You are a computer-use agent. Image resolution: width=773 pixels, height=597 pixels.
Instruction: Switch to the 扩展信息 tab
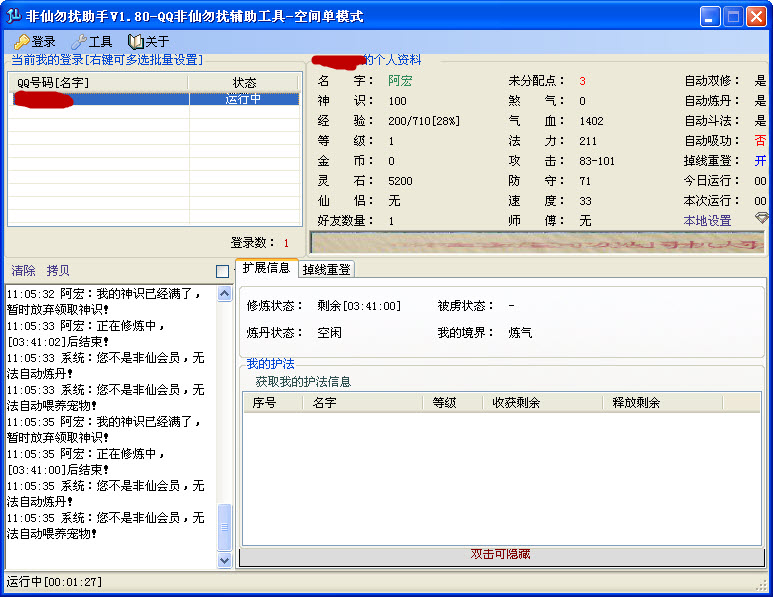pos(267,268)
